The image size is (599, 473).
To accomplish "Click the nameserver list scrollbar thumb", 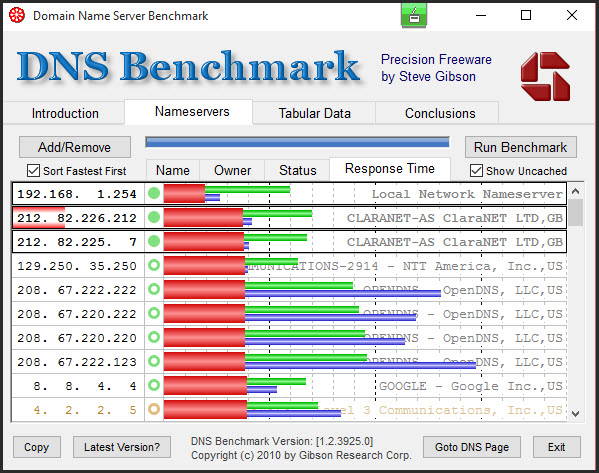I will point(576,212).
